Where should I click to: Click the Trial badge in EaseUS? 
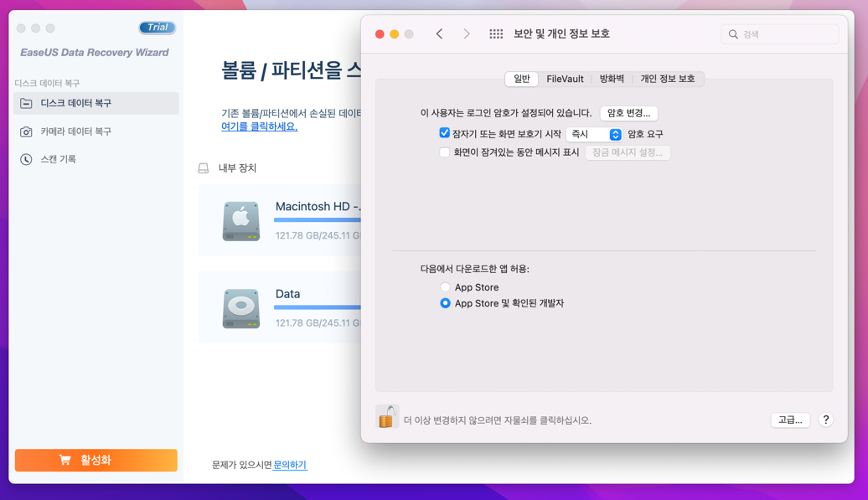point(158,27)
